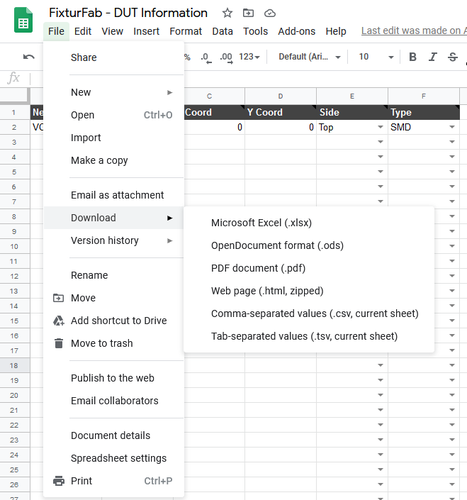Image resolution: width=467 pixels, height=500 pixels.
Task: Open the Insert menu
Action: (146, 31)
